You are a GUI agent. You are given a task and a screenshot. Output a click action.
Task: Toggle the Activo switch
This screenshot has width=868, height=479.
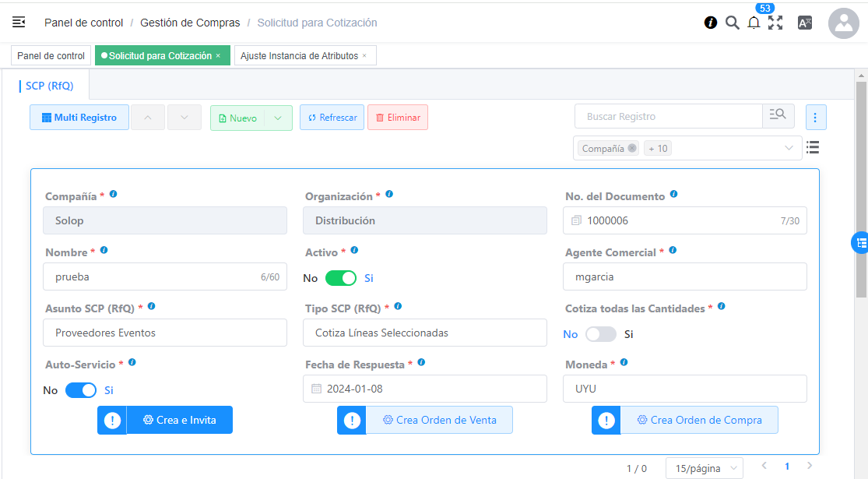pyautogui.click(x=340, y=278)
